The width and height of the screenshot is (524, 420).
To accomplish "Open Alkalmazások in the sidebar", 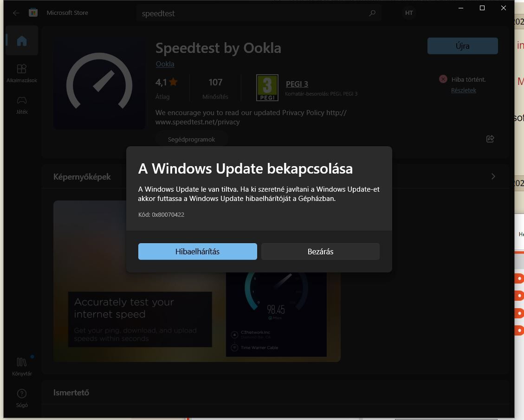I will click(22, 73).
